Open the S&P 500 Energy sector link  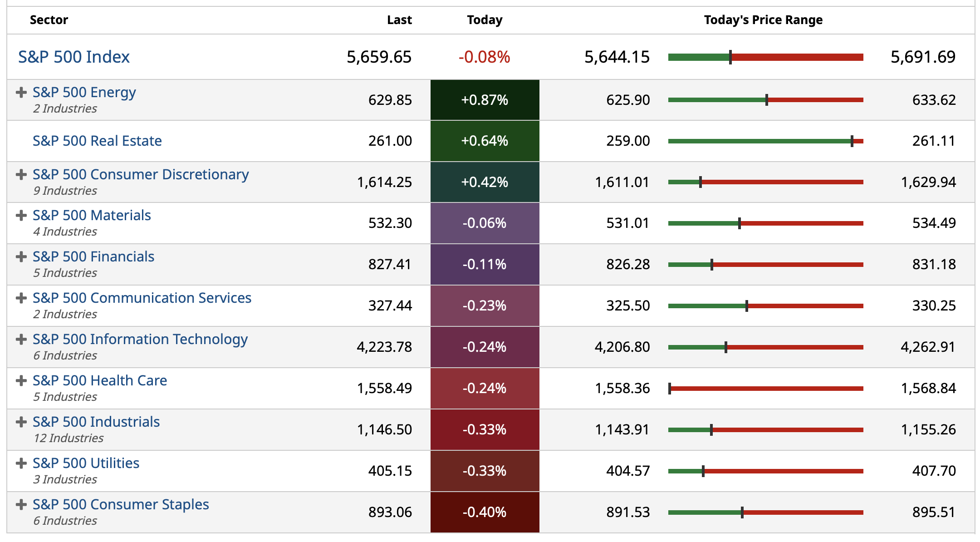pyautogui.click(x=84, y=93)
